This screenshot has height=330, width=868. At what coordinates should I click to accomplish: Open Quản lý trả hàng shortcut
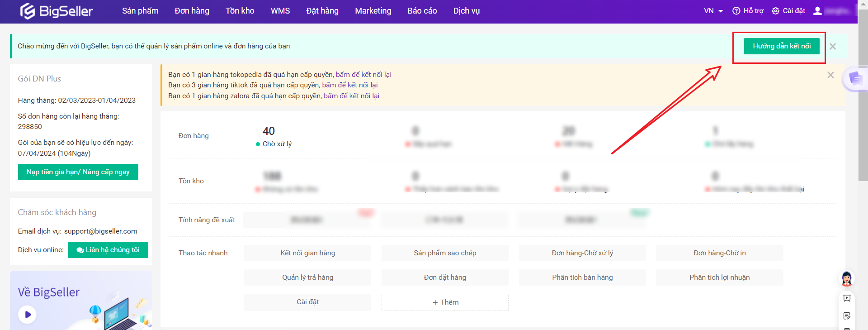tap(307, 277)
